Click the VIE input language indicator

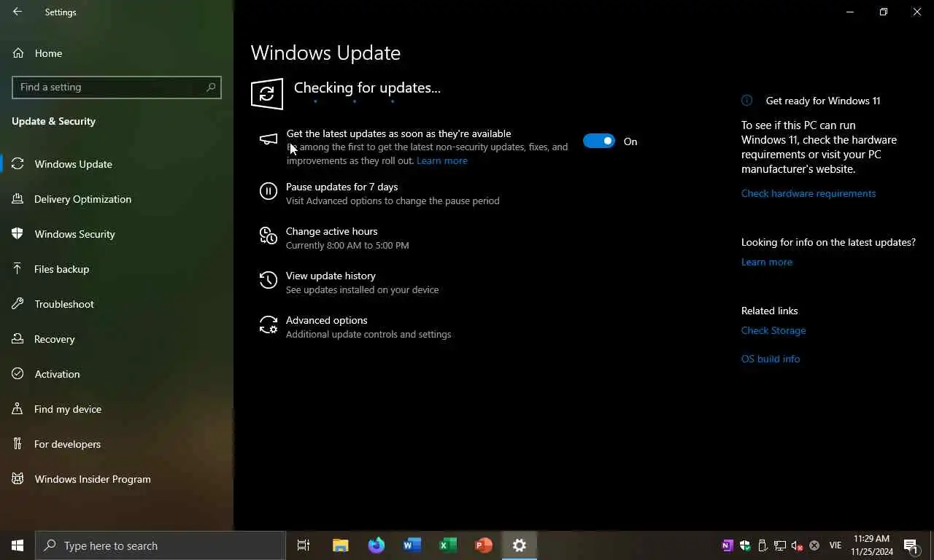point(835,545)
